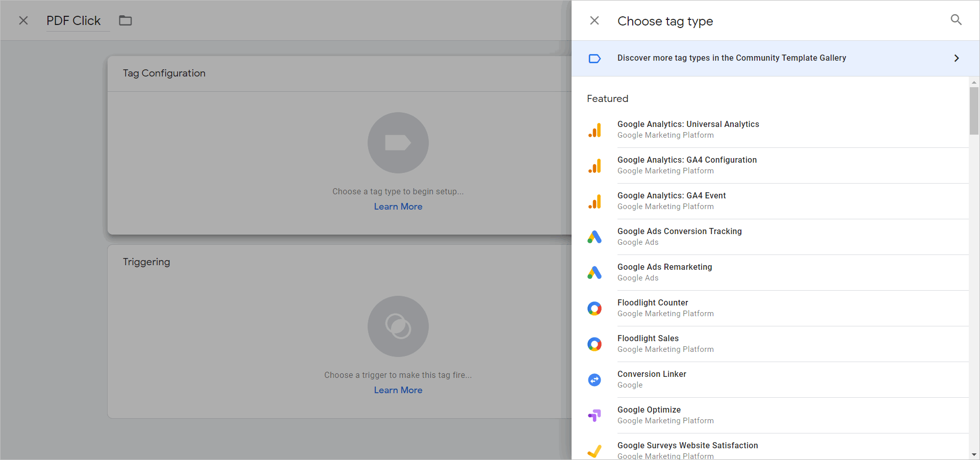Open the Community Template Gallery via the chevron
Screen dimensions: 980x460
click(x=956, y=58)
